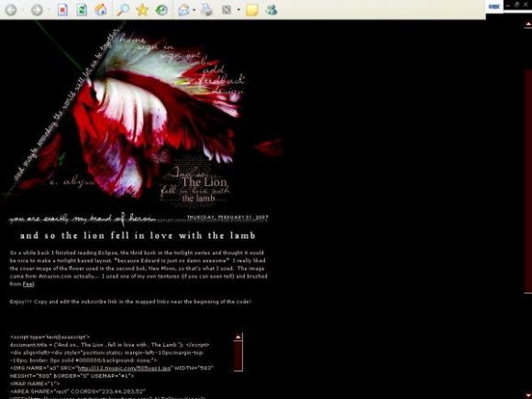Stop loading the page
Screen dimensions: 532x399
click(62, 10)
